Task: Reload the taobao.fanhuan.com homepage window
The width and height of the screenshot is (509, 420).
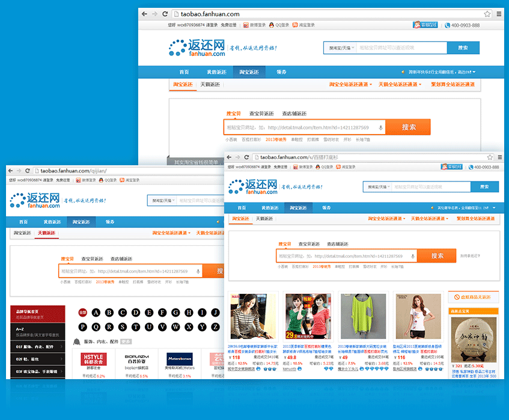Action: tap(165, 14)
